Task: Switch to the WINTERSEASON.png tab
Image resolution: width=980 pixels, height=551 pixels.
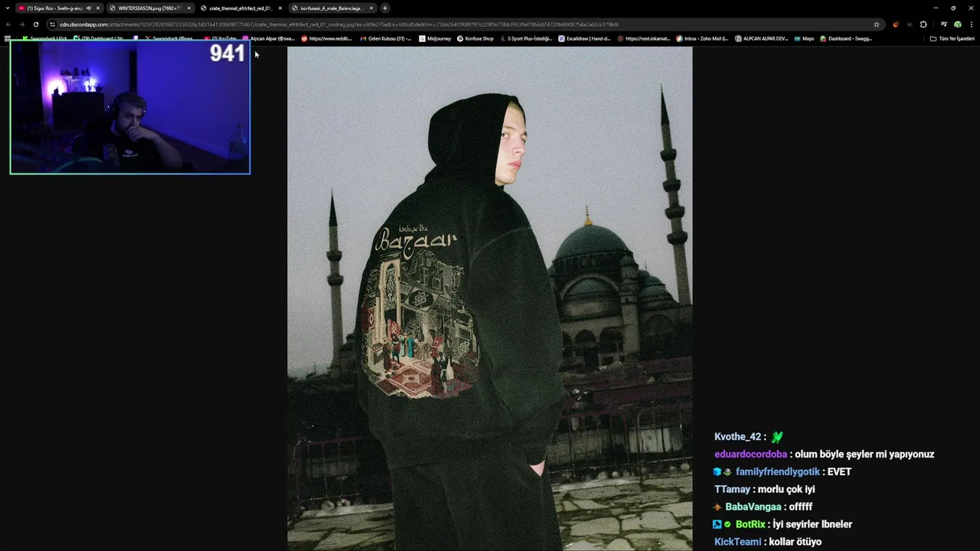Action: point(149,8)
